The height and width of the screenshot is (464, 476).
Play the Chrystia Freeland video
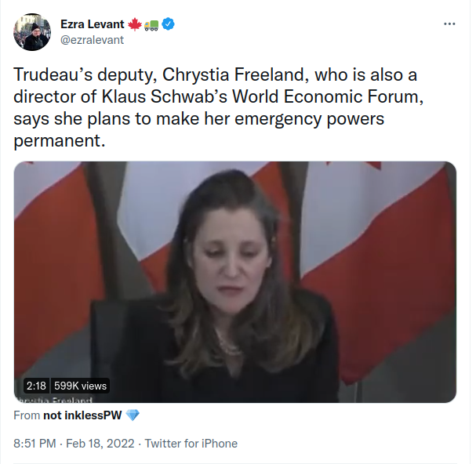coord(235,282)
